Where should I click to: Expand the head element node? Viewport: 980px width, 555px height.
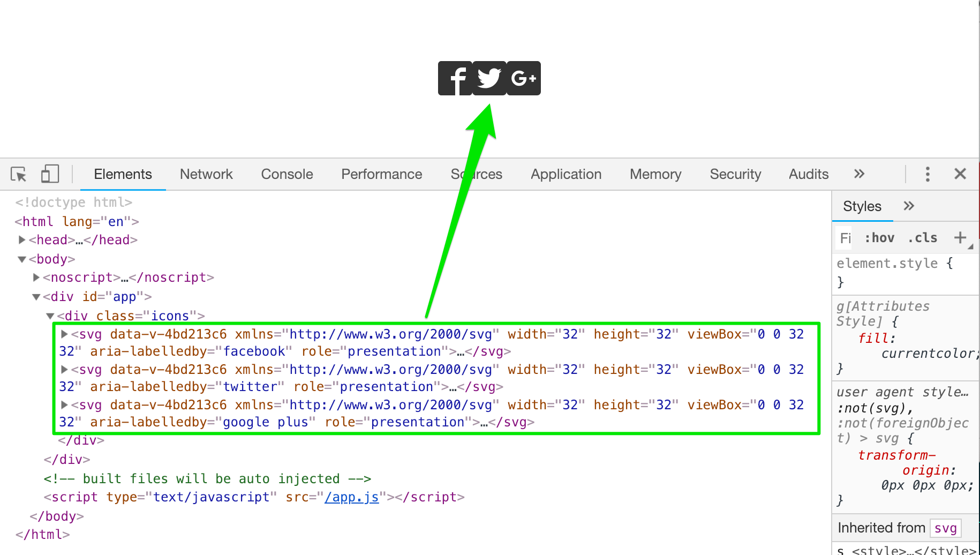click(x=22, y=240)
